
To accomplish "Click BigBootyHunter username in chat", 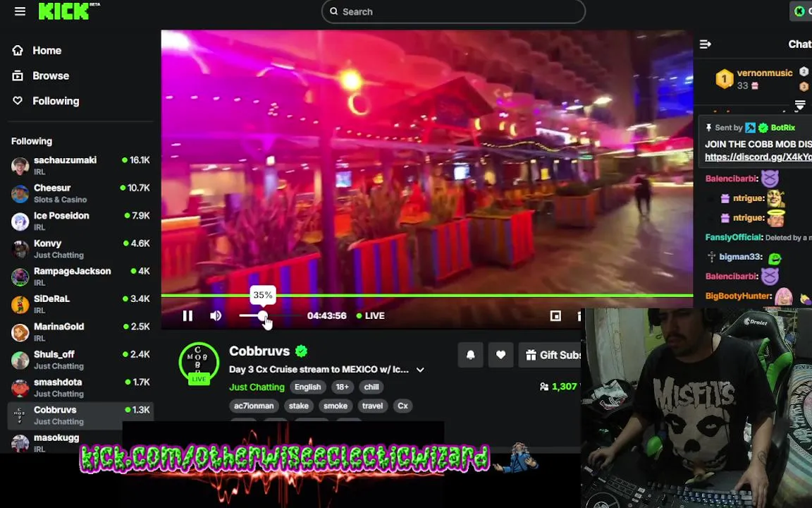I will [739, 296].
